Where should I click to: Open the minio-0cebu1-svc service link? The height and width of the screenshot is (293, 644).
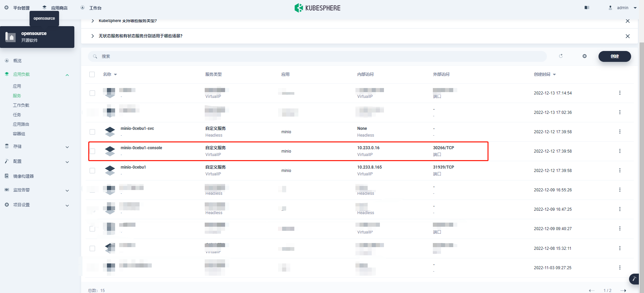point(137,128)
